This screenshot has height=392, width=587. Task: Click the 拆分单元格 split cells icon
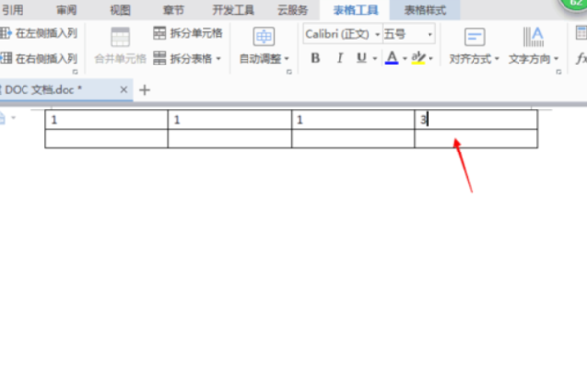click(x=159, y=33)
